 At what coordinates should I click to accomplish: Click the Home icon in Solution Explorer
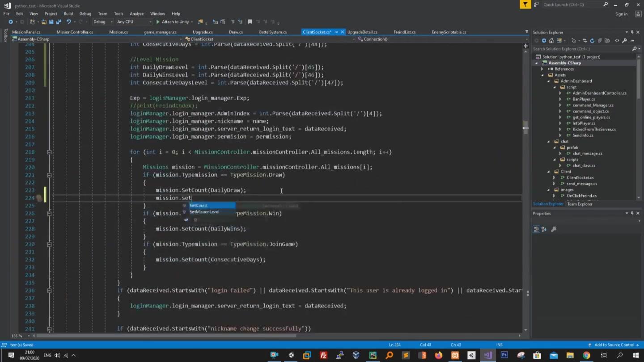[551, 41]
